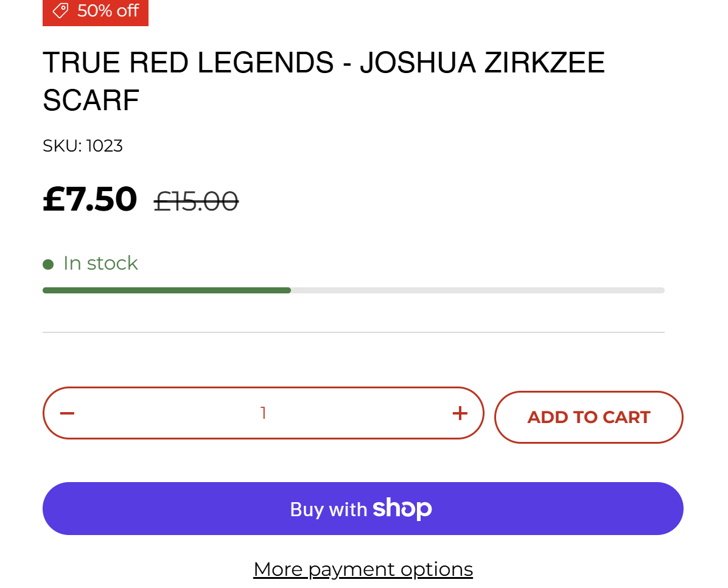Open More payment options link
The width and height of the screenshot is (728, 588).
[x=363, y=570]
